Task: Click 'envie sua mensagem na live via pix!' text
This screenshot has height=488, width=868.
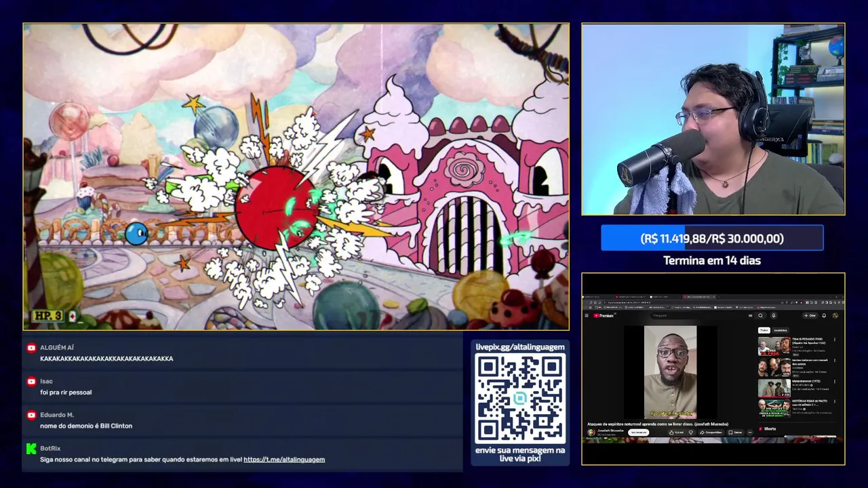Action: tap(520, 454)
